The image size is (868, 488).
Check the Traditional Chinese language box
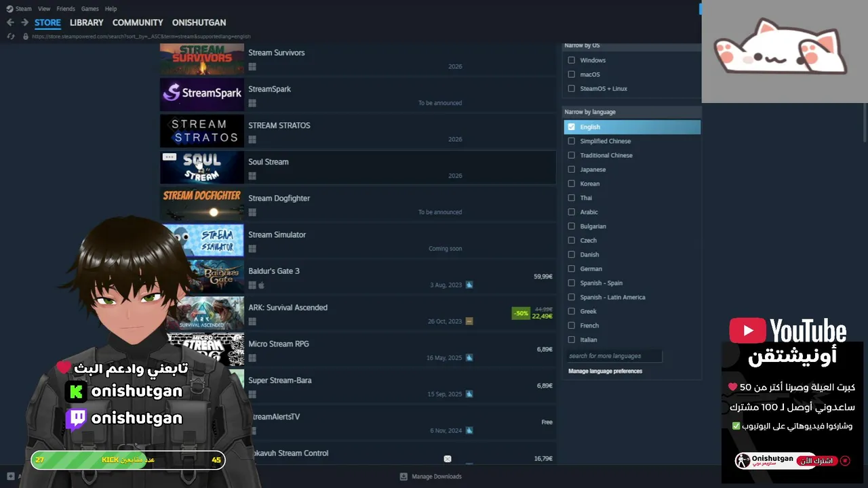click(571, 155)
